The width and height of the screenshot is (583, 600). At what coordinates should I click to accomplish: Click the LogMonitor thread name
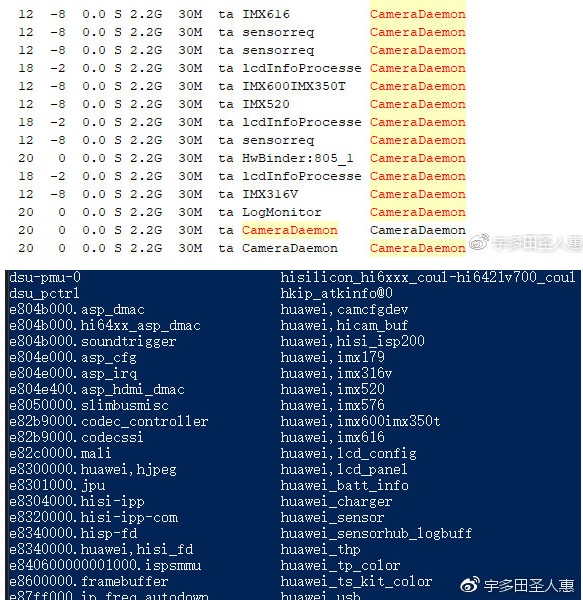282,212
